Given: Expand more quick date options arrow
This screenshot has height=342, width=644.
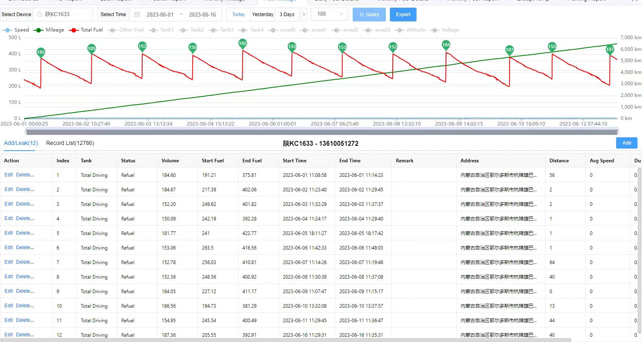Looking at the screenshot, I should (304, 15).
